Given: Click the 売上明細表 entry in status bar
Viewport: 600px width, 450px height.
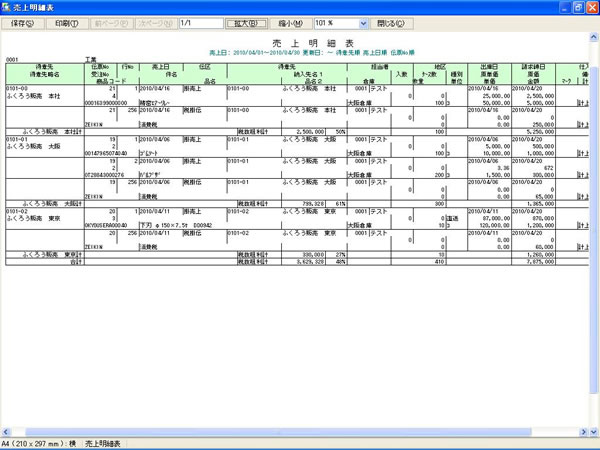Looking at the screenshot, I should [102, 444].
